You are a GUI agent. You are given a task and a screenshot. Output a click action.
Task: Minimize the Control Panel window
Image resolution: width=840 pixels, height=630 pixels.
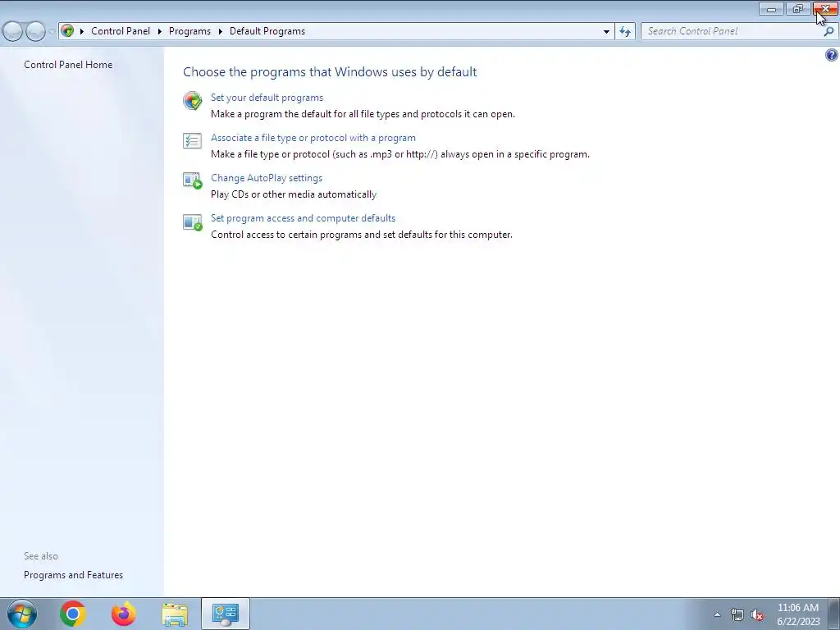click(x=771, y=8)
